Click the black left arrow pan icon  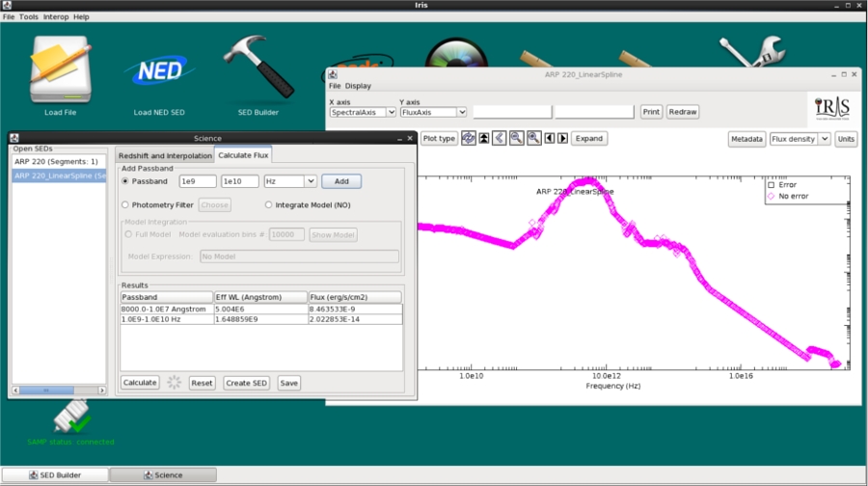(549, 139)
